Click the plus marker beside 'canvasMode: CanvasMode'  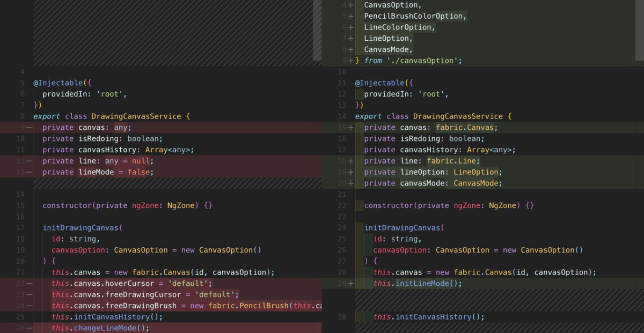coord(351,183)
